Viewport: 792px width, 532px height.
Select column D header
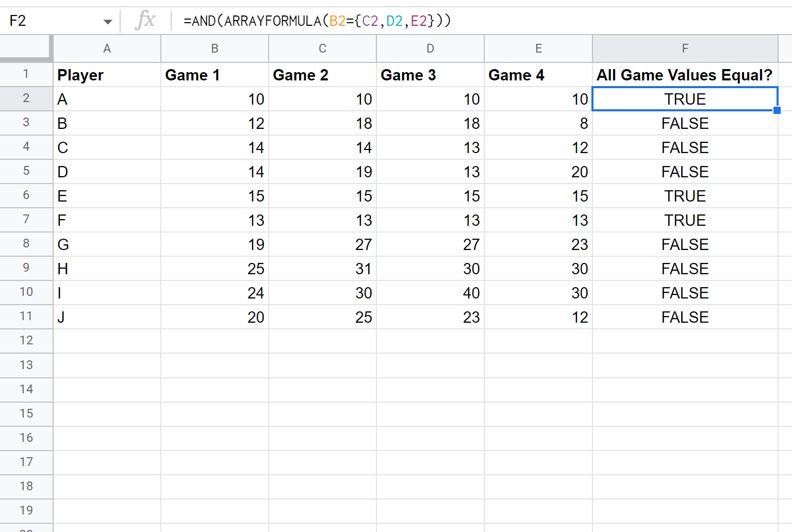coord(431,48)
